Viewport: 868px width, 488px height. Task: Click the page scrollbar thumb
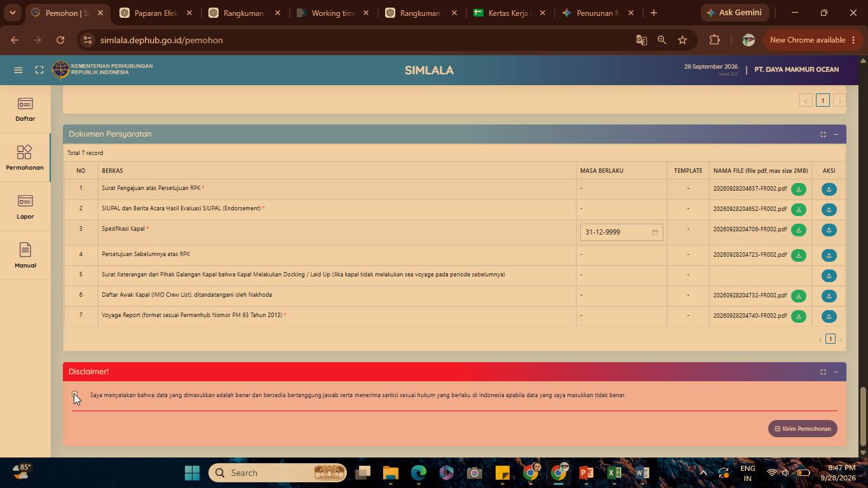[863, 416]
